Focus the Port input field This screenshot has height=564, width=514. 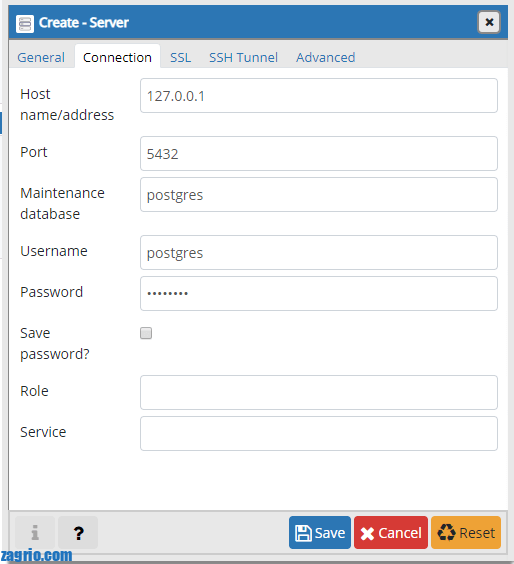[319, 154]
